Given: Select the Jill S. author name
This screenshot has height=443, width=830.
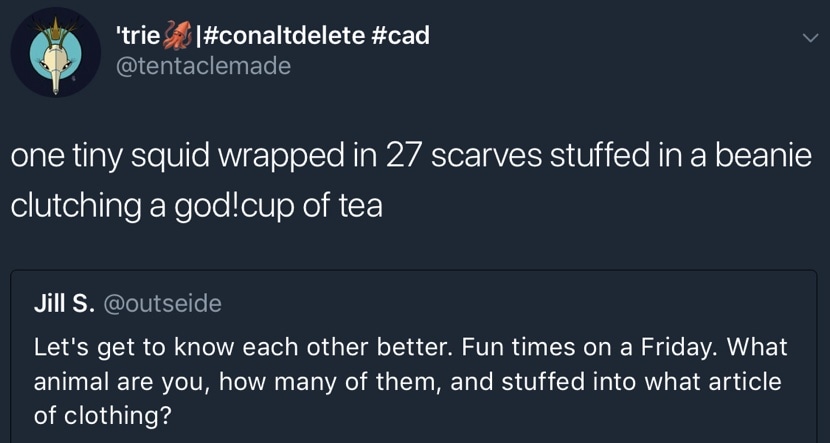Looking at the screenshot, I should (62, 303).
